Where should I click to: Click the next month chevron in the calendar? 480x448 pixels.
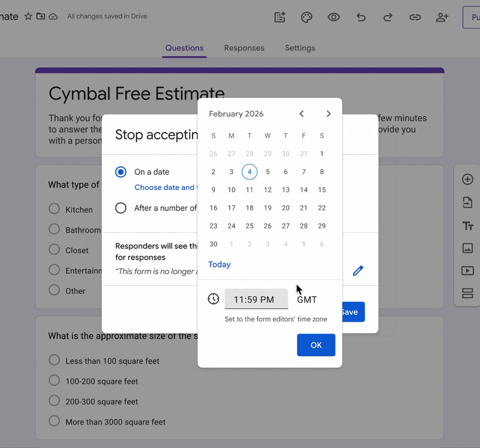point(328,113)
